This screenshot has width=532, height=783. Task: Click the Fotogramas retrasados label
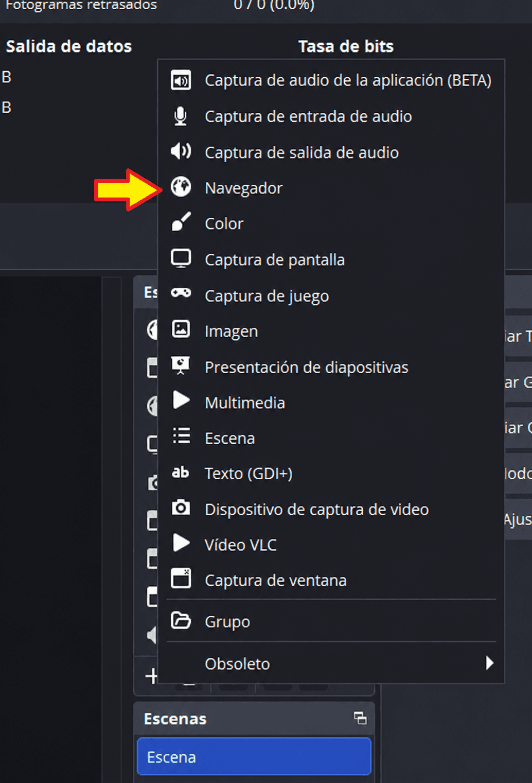pos(81,5)
